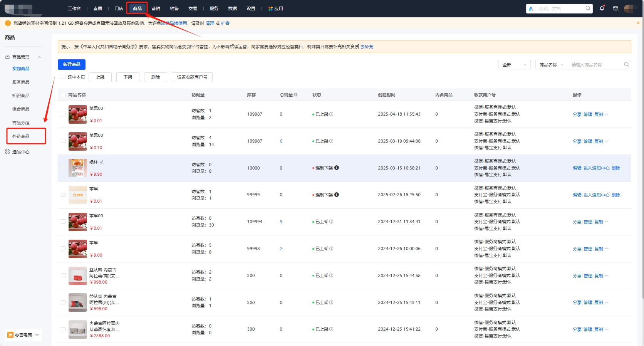Screen dimensions: 644x346
Task: Click the magnifier icon in product name search
Action: coord(626,64)
